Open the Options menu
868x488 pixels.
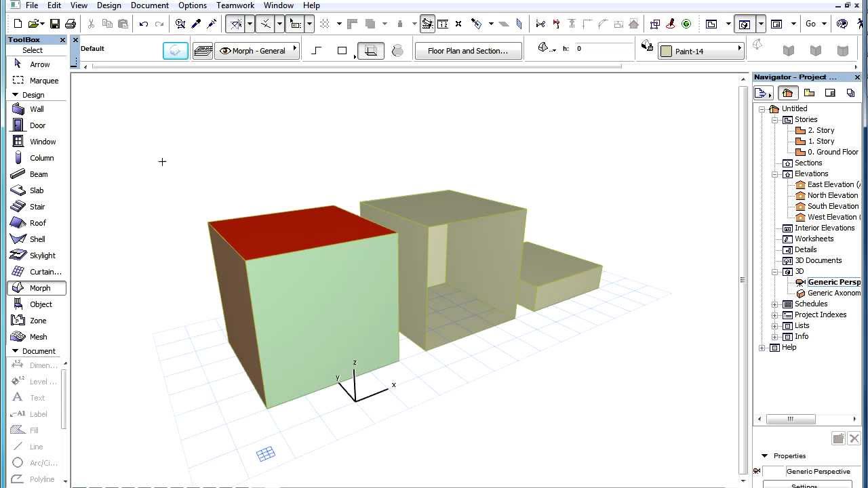(193, 5)
